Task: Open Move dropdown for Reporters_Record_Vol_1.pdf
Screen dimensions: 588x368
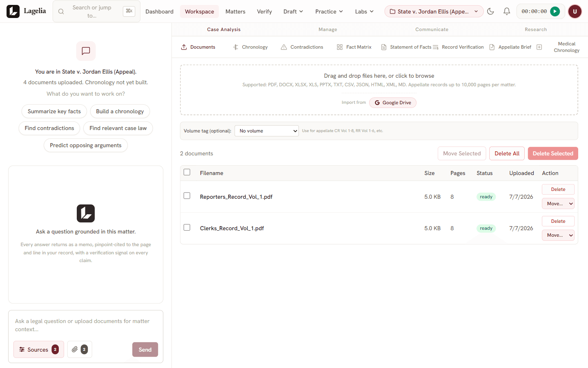Action: 558,204
